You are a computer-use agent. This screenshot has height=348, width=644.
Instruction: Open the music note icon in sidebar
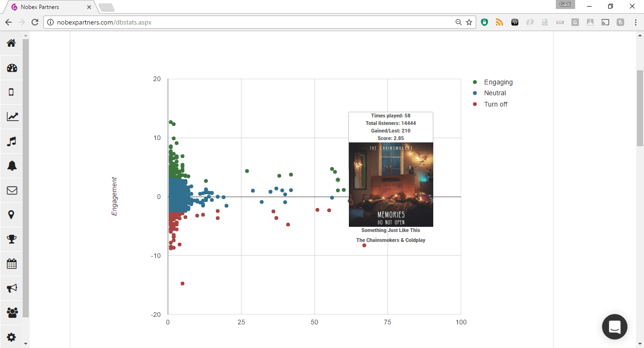(11, 141)
